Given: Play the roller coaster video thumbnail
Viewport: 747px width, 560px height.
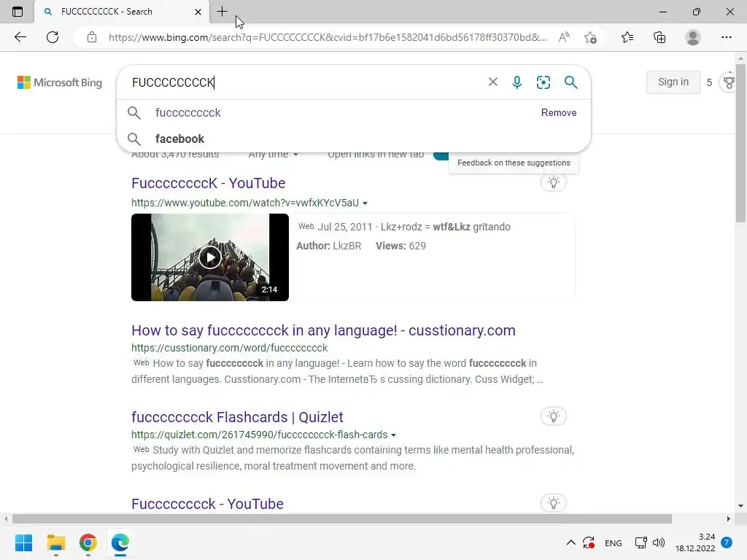Looking at the screenshot, I should click(x=210, y=257).
